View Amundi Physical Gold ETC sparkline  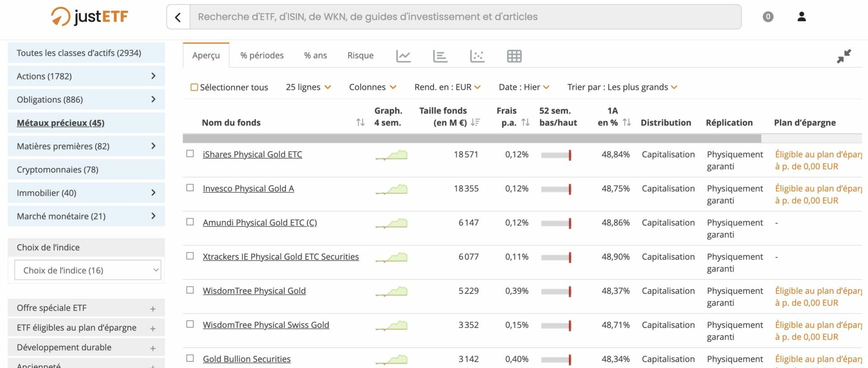point(392,223)
